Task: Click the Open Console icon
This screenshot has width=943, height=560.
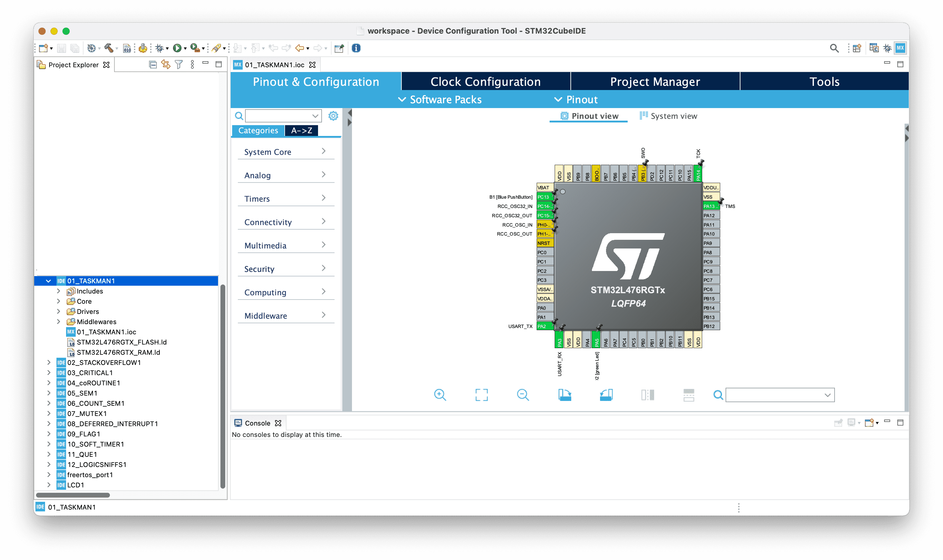Action: (x=869, y=423)
